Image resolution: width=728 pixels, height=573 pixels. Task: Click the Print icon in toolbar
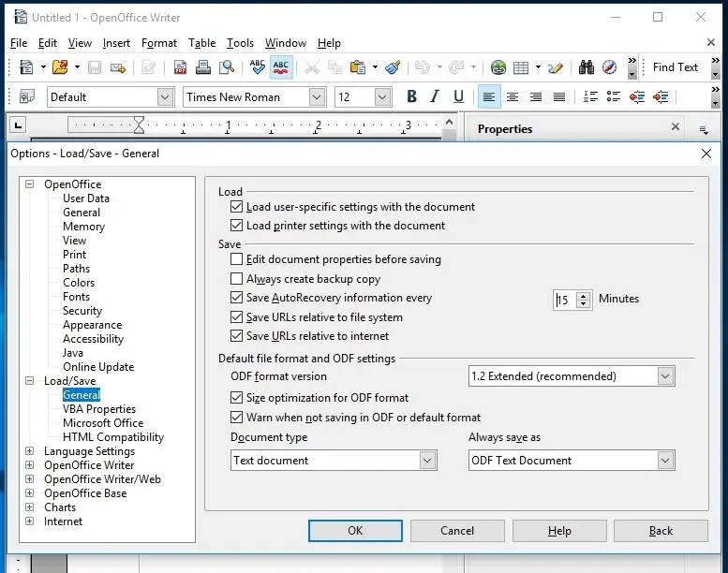203,67
